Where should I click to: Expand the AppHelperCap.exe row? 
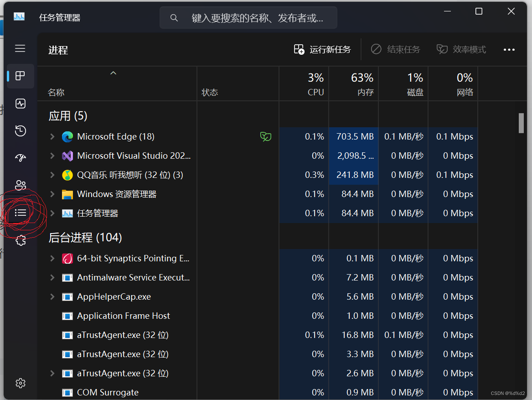[x=52, y=296]
